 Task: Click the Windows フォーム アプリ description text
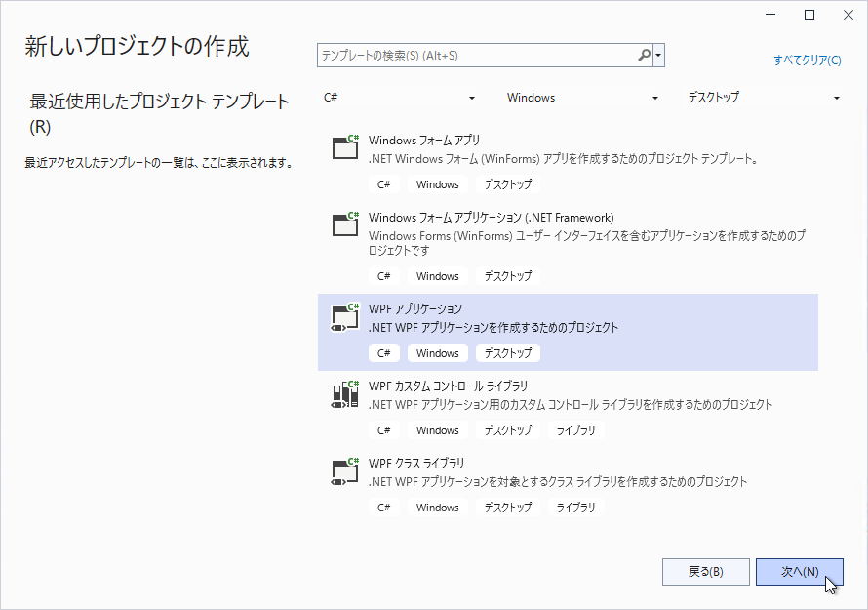point(564,159)
